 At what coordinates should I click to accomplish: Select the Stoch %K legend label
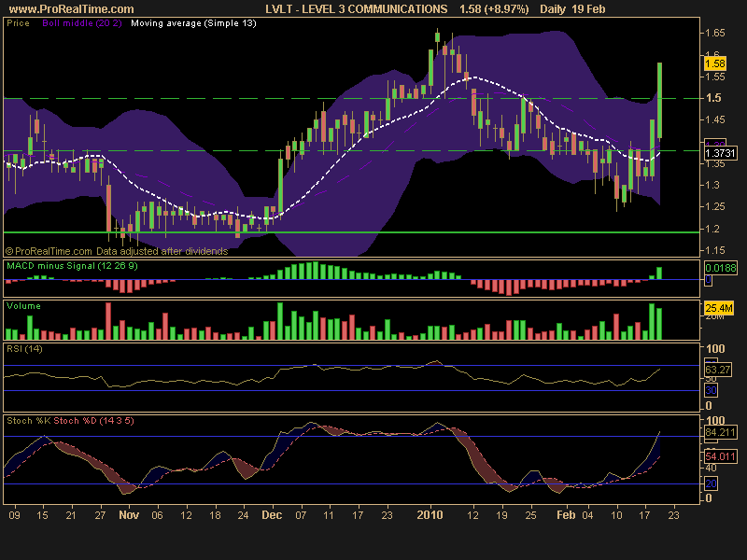29,421
